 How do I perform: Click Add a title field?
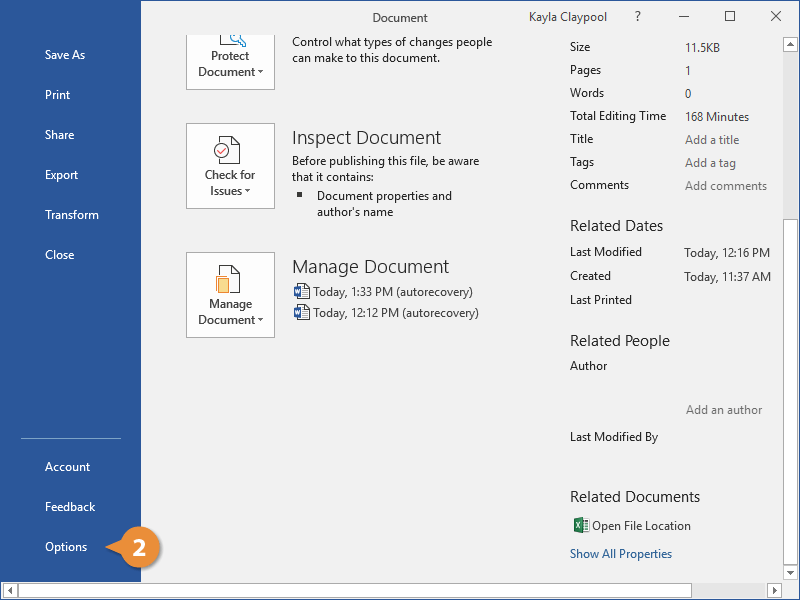point(711,139)
